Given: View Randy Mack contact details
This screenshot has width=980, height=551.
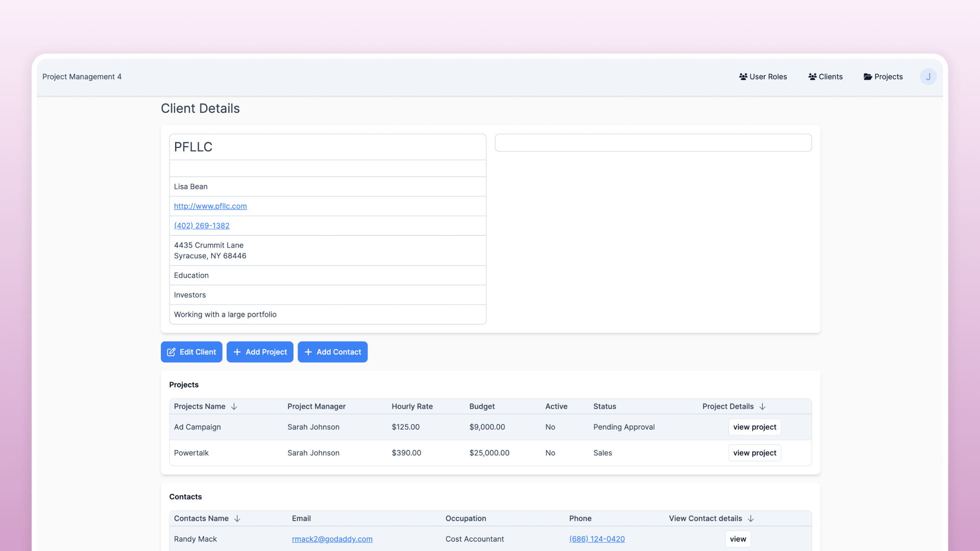Looking at the screenshot, I should point(738,539).
